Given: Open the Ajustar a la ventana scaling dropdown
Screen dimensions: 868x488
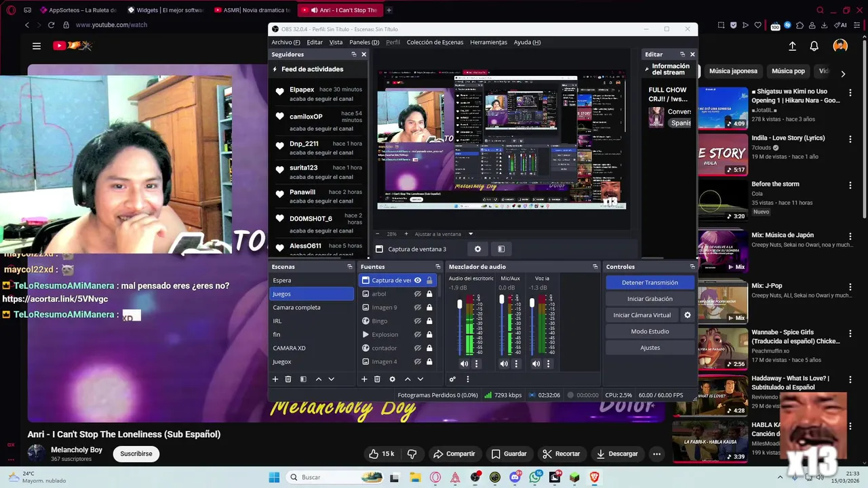Looking at the screenshot, I should tap(444, 234).
